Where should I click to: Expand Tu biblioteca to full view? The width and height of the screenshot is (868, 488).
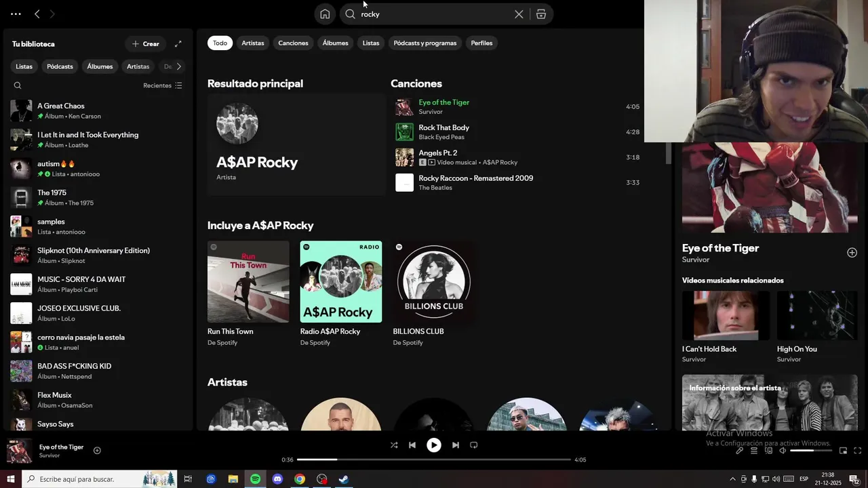[178, 44]
